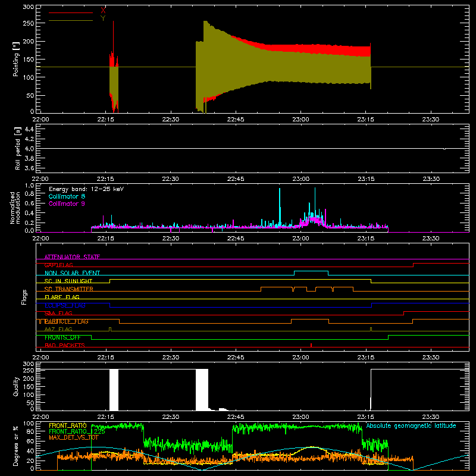
Task: Click the 22:00 label under the Pointing plot
Action: click(40, 120)
